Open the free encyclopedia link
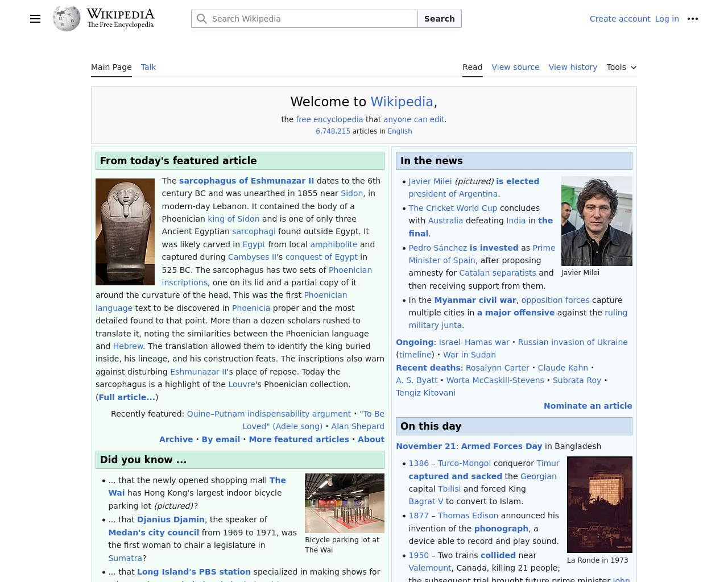 tap(329, 119)
